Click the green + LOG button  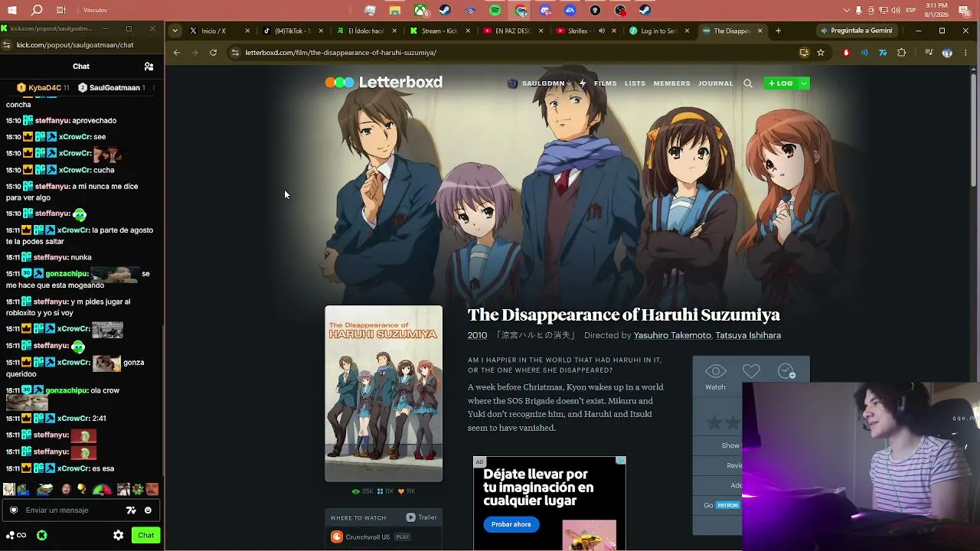point(780,83)
